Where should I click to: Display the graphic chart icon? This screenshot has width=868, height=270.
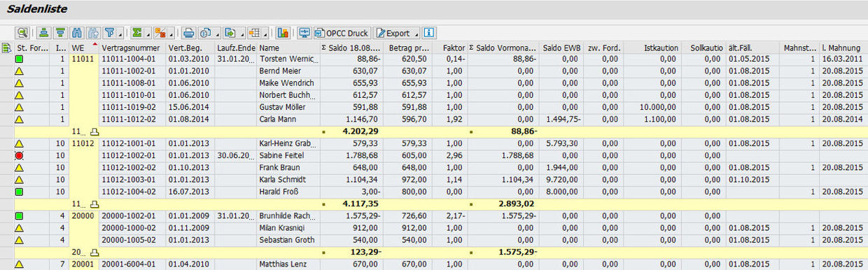pos(283,33)
